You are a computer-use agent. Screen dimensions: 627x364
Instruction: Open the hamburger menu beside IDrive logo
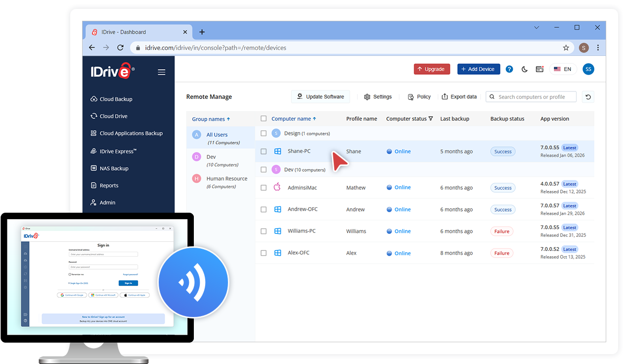click(x=161, y=72)
